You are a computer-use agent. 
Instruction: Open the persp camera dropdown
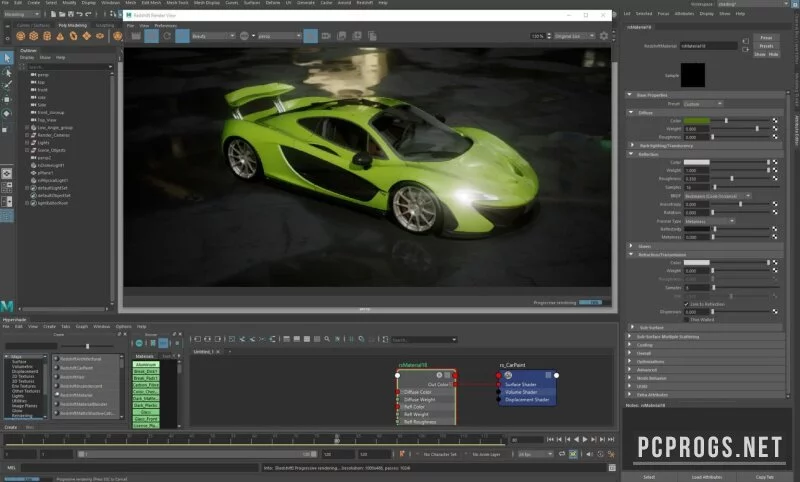click(279, 36)
